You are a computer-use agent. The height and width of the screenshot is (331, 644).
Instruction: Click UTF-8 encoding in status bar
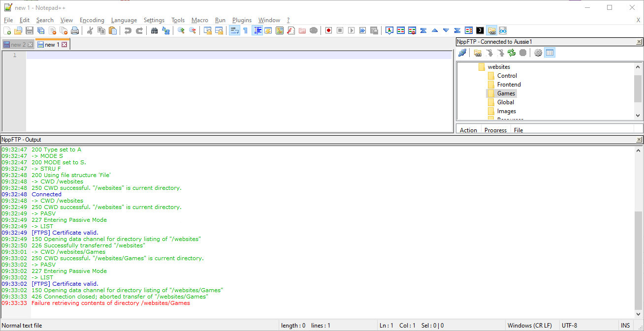(569, 326)
